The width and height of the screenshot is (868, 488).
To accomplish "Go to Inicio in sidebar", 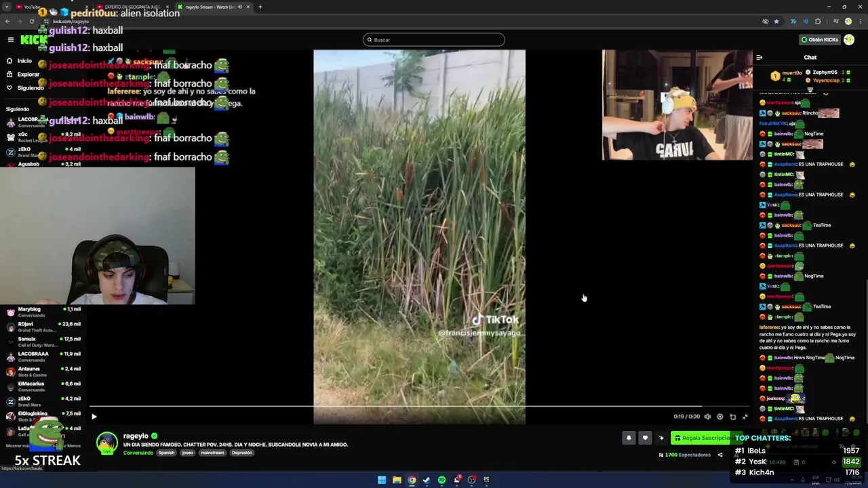I will (x=20, y=61).
